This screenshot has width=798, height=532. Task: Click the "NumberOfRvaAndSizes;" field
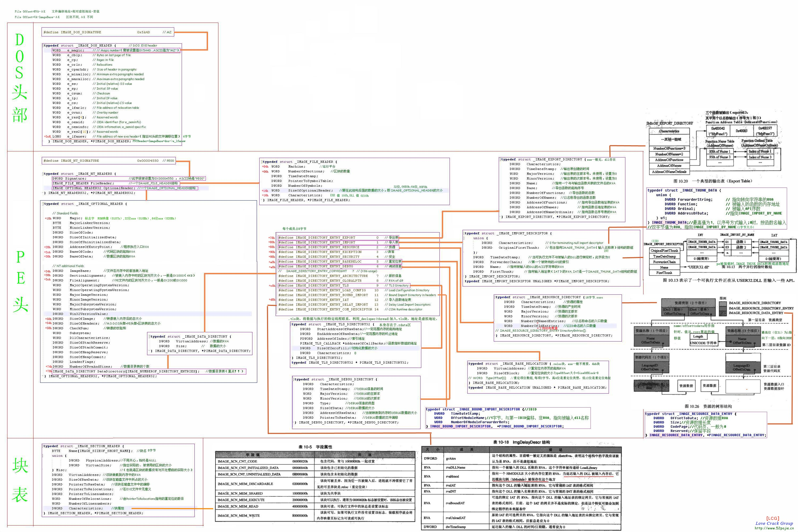point(91,367)
